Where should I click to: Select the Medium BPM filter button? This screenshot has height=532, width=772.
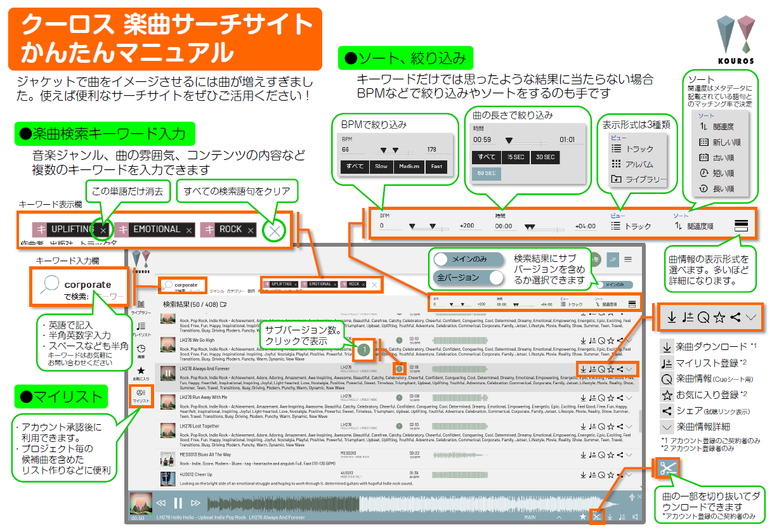pos(409,167)
